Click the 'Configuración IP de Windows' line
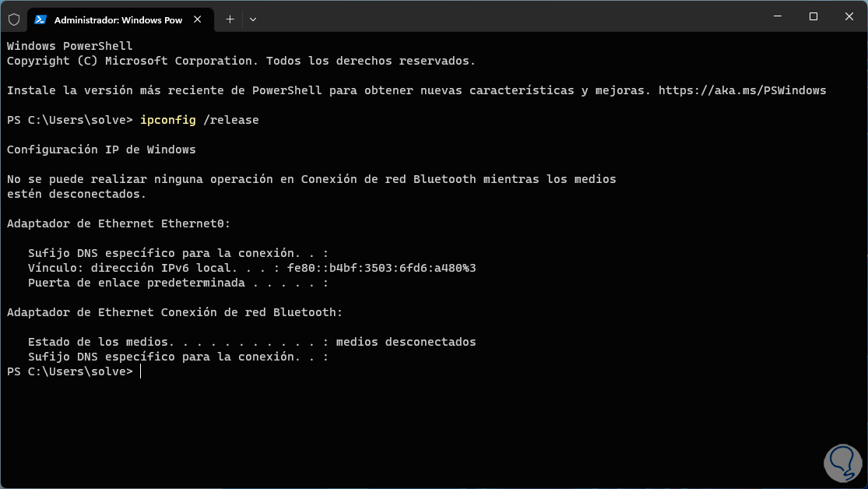 coord(101,150)
